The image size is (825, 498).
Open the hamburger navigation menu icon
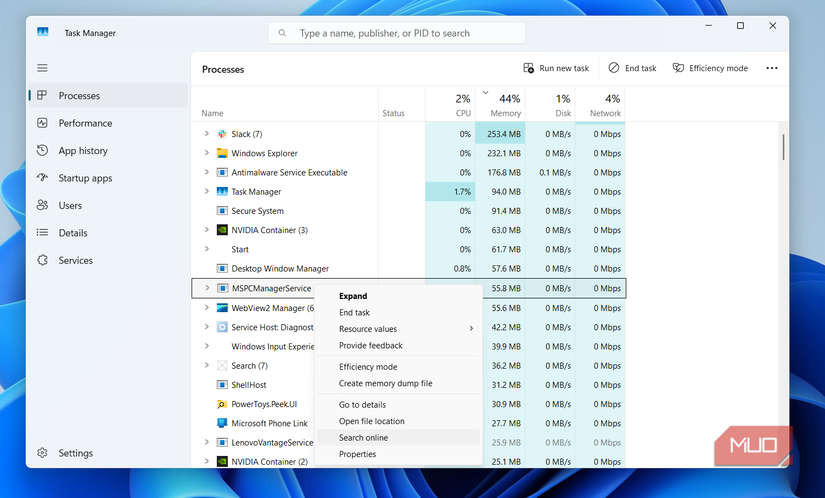(x=42, y=68)
